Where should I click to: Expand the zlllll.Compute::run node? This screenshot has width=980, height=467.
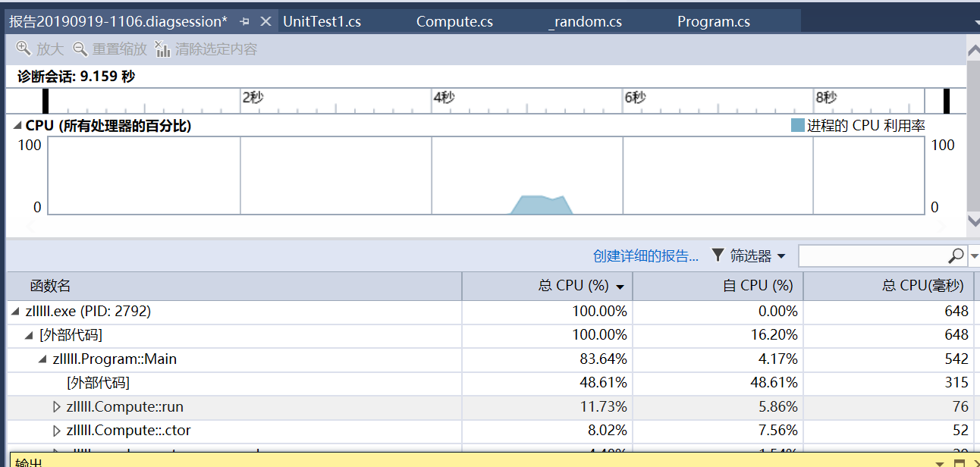[57, 407]
